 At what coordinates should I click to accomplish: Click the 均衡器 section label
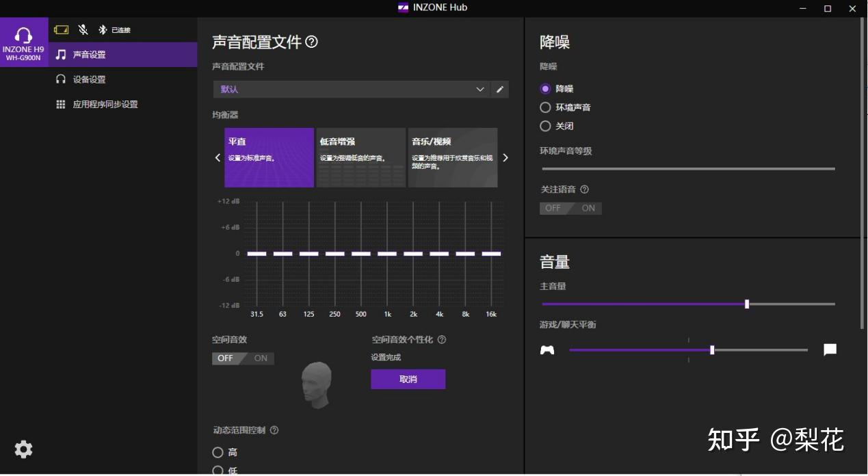click(225, 115)
